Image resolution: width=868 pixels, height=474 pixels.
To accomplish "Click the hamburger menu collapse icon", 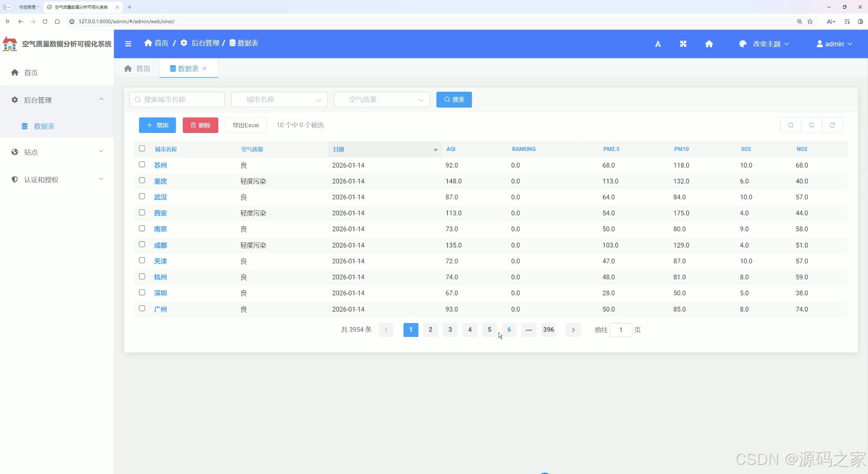I will coord(128,43).
